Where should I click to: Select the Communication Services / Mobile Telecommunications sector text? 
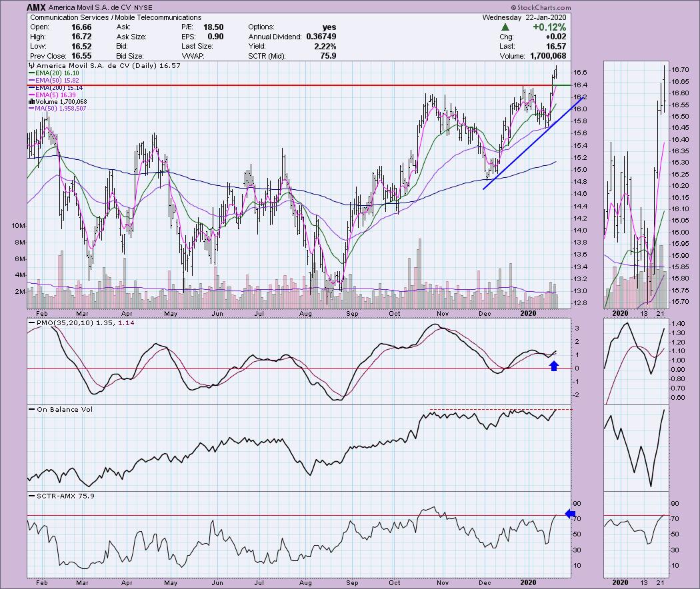115,17
